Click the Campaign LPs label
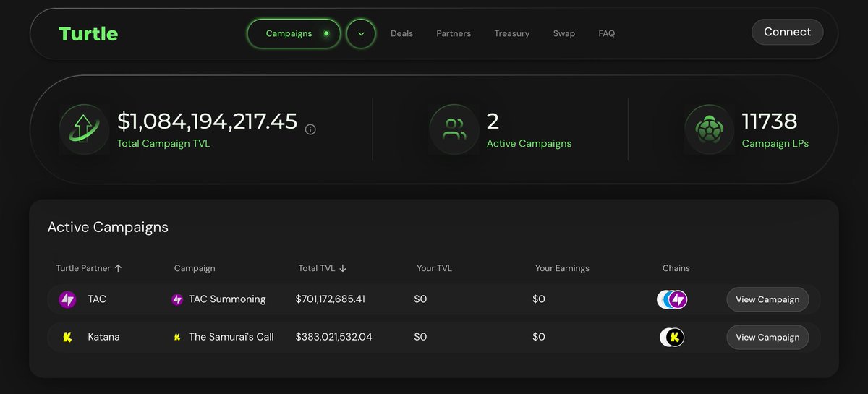 pyautogui.click(x=775, y=144)
